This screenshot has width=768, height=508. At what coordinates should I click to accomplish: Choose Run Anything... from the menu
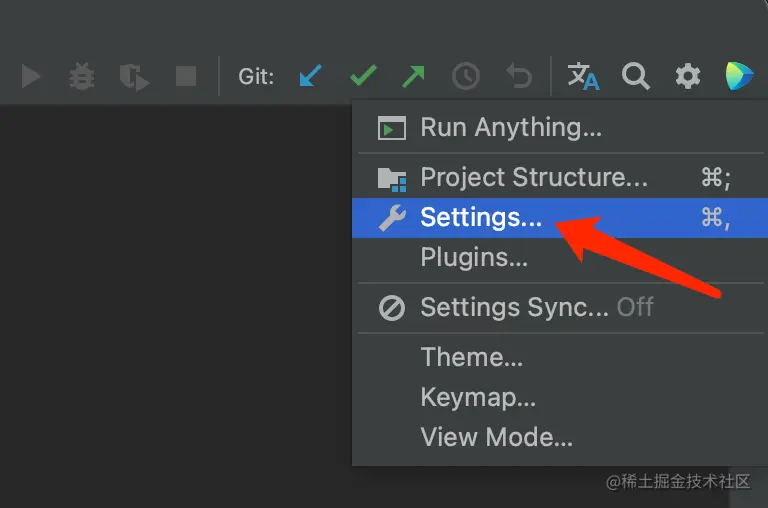point(560,127)
